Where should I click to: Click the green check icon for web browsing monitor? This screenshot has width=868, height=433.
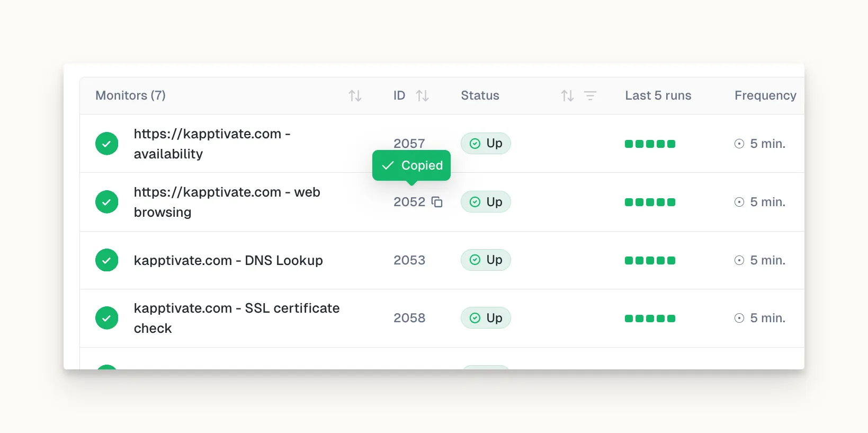pyautogui.click(x=106, y=202)
